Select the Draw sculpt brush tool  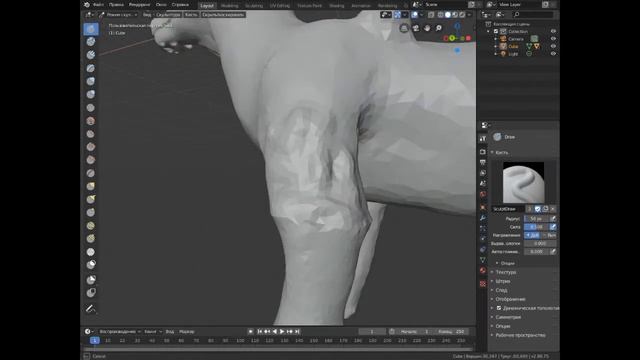tap(91, 29)
